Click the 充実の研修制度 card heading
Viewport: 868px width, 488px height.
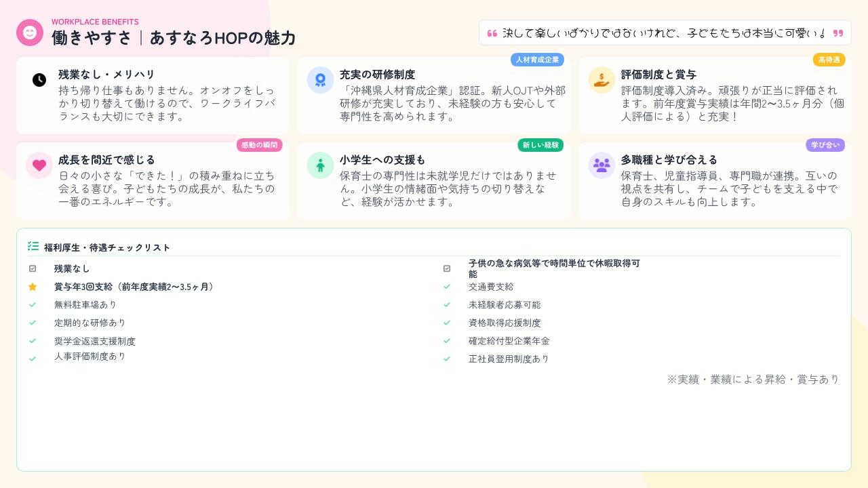pos(377,75)
